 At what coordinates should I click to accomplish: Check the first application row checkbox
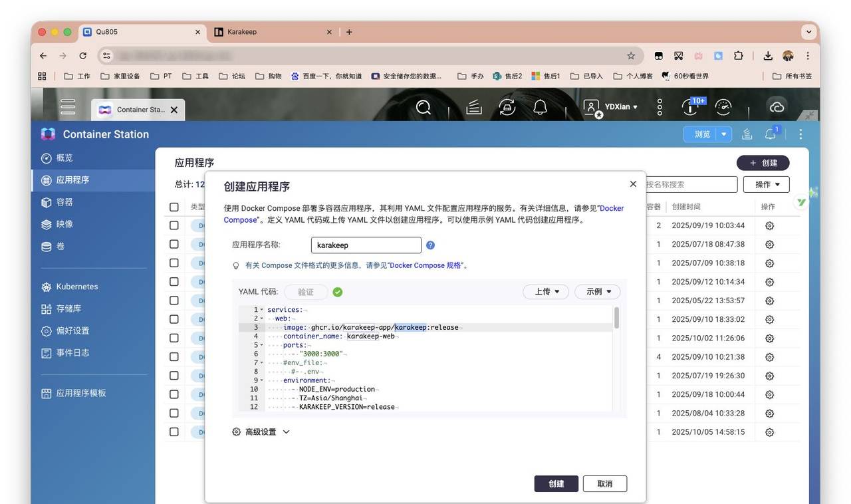tap(174, 225)
